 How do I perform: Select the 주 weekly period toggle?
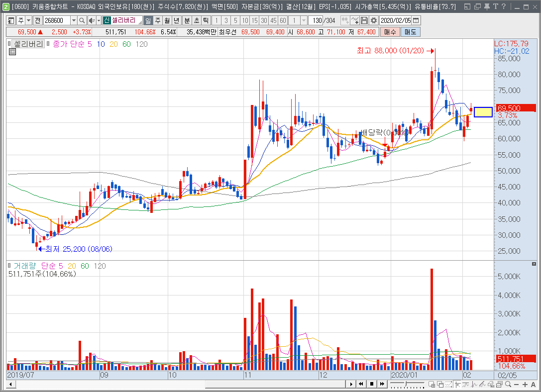[158, 21]
